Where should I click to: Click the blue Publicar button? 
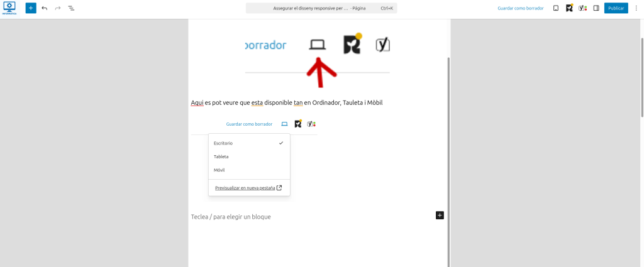616,8
